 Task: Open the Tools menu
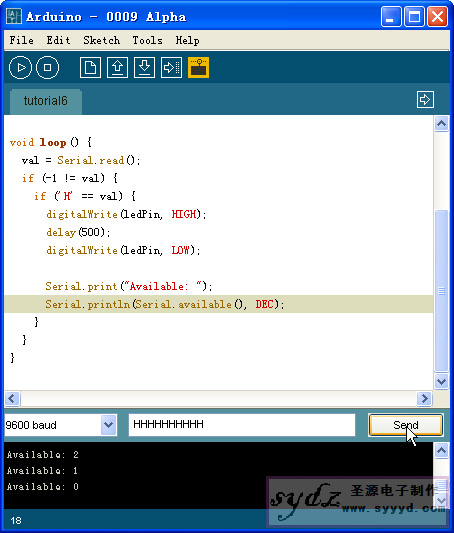pyautogui.click(x=147, y=40)
